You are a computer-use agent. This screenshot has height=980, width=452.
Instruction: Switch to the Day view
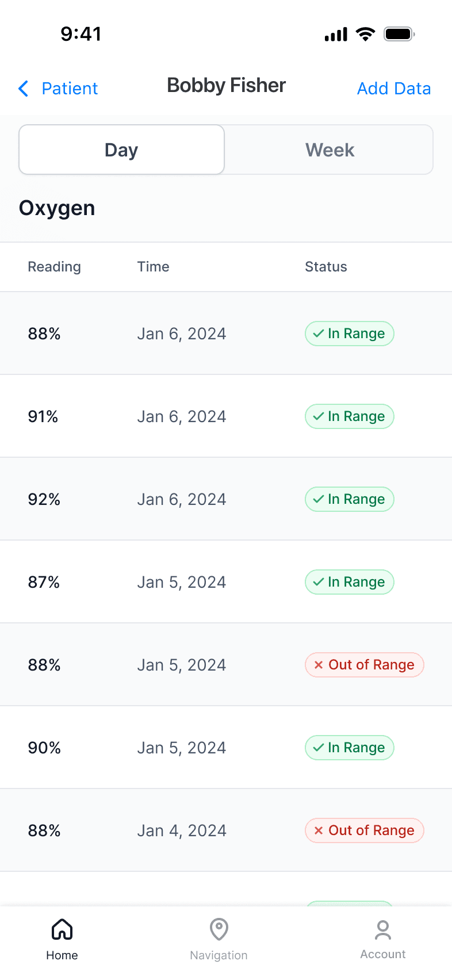[121, 150]
